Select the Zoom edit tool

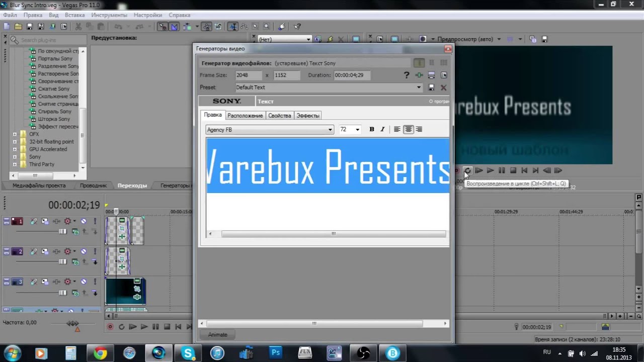tap(266, 27)
